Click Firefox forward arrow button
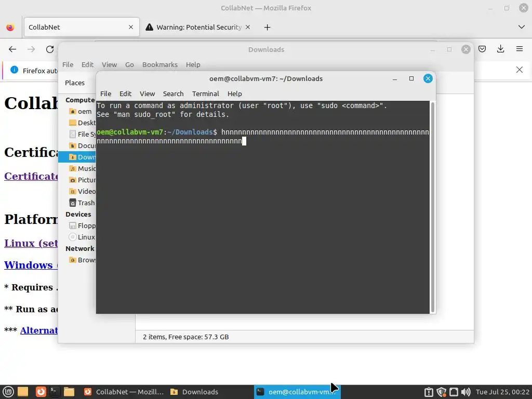532x399 pixels. coord(31,49)
